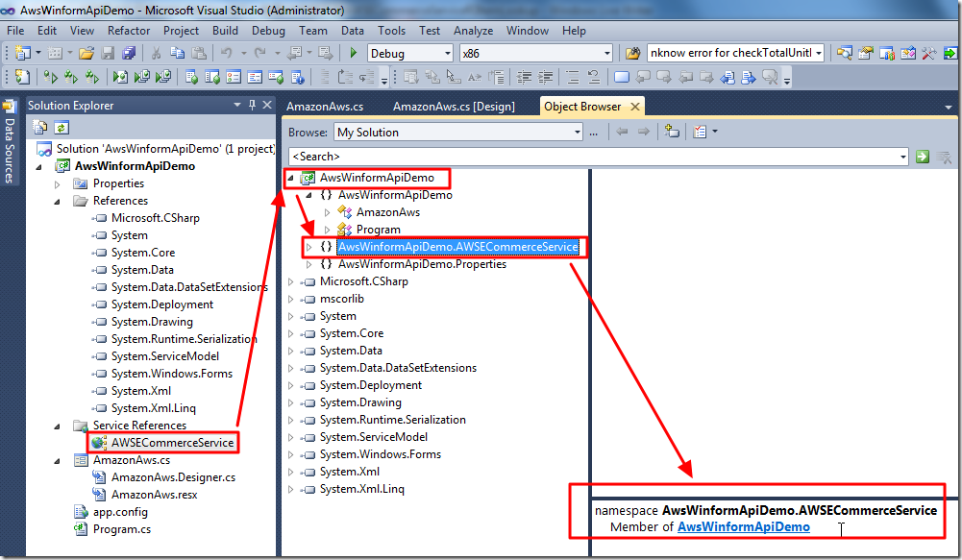Click Solution Explorer's Refresh icon
Viewport: 962px width, 560px height.
point(62,128)
